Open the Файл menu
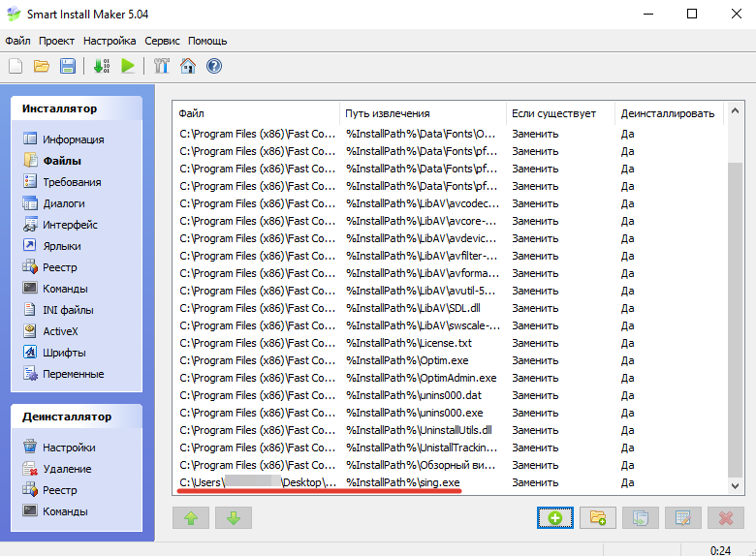This screenshot has height=556, width=756. pos(17,41)
